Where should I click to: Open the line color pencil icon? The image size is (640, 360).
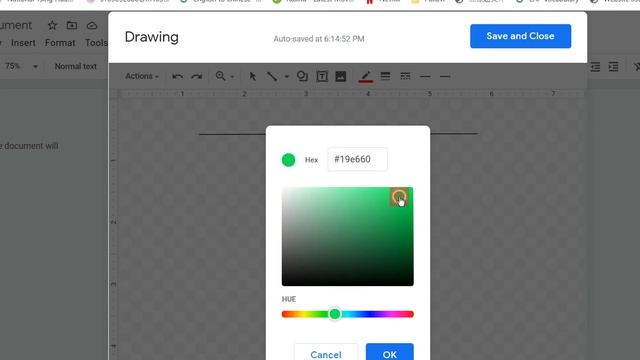pyautogui.click(x=366, y=76)
